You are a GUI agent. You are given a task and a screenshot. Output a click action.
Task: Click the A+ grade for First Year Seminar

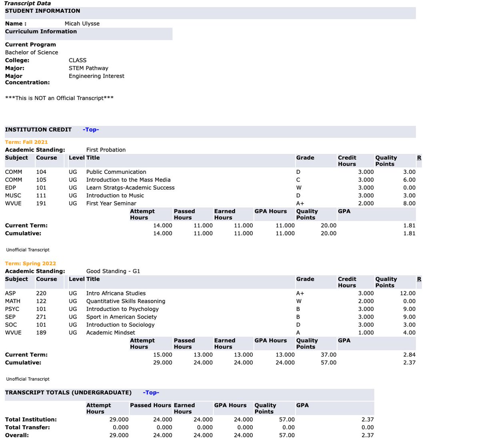coord(300,203)
